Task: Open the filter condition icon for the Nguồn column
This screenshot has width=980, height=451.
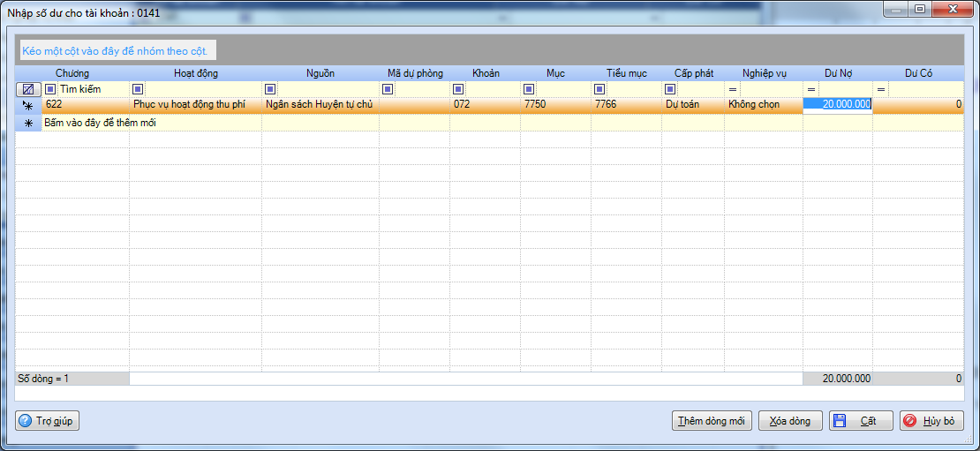Action: tap(271, 89)
